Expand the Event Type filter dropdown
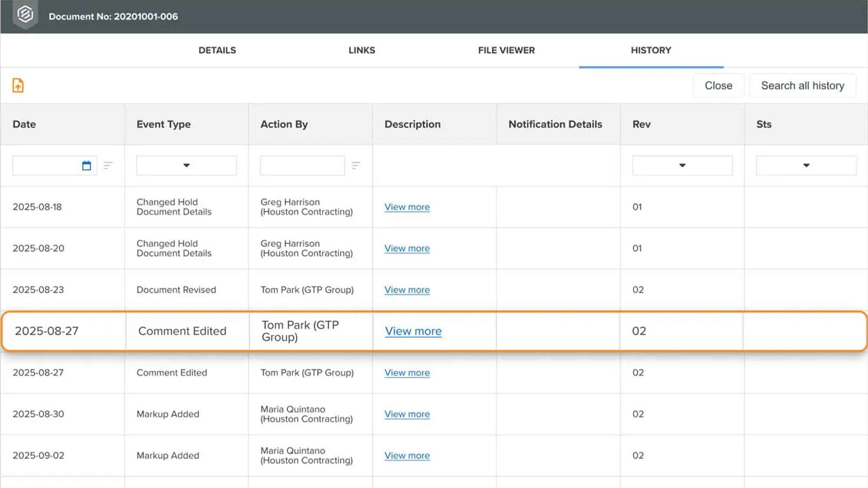Image resolution: width=868 pixels, height=488 pixels. (186, 165)
